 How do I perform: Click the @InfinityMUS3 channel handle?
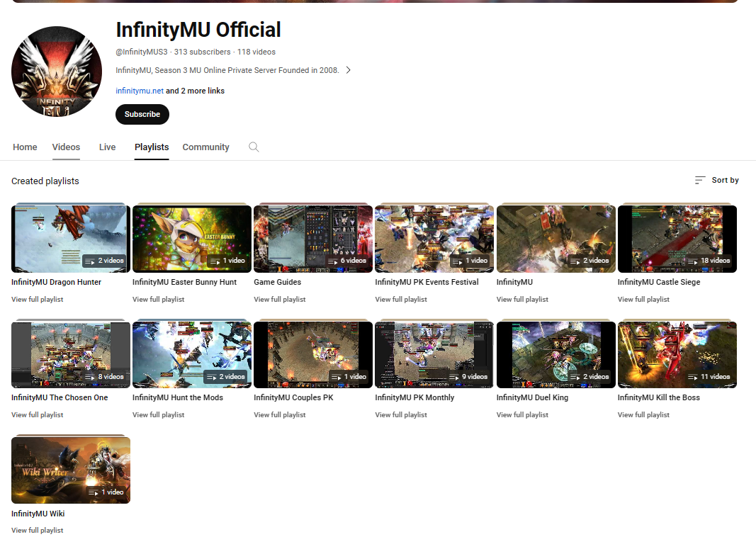click(142, 52)
